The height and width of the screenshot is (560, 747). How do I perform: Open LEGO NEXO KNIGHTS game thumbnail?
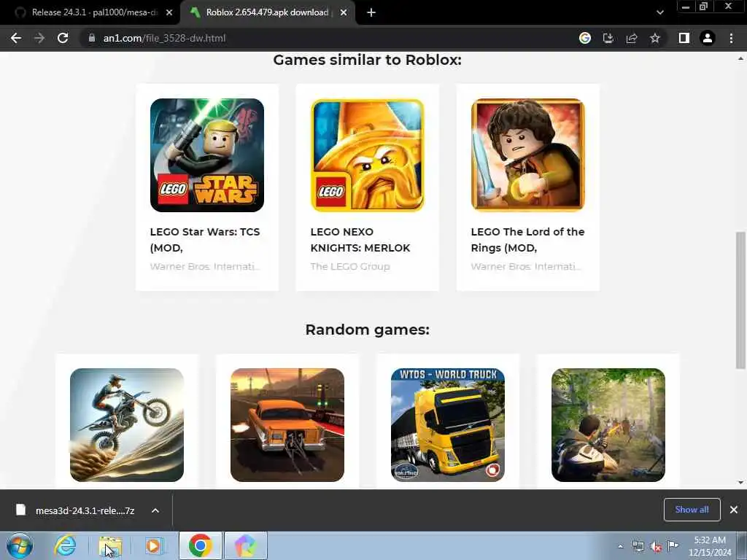(x=368, y=155)
